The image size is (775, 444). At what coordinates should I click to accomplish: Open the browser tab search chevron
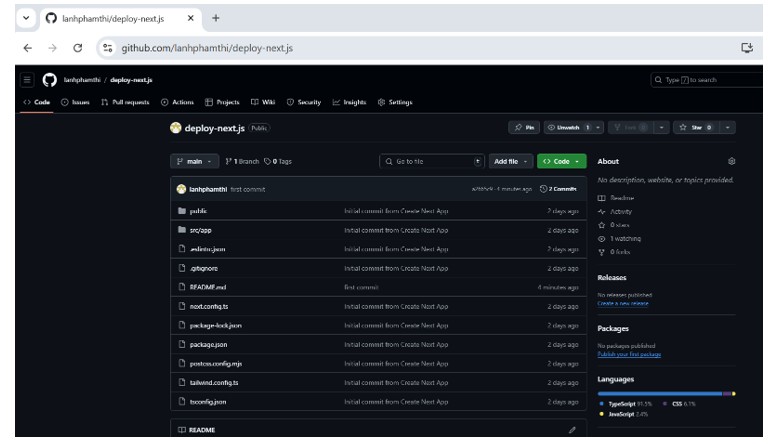[26, 18]
